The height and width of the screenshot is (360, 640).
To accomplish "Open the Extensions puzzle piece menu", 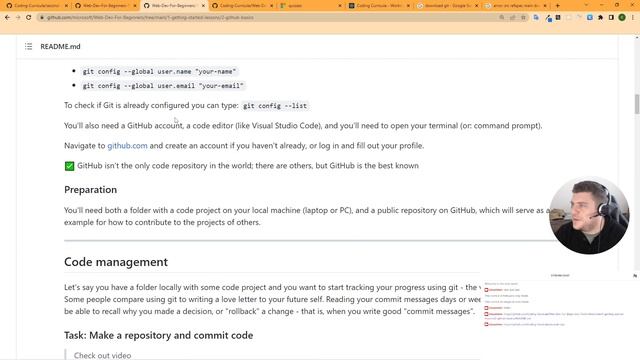I will [600, 18].
